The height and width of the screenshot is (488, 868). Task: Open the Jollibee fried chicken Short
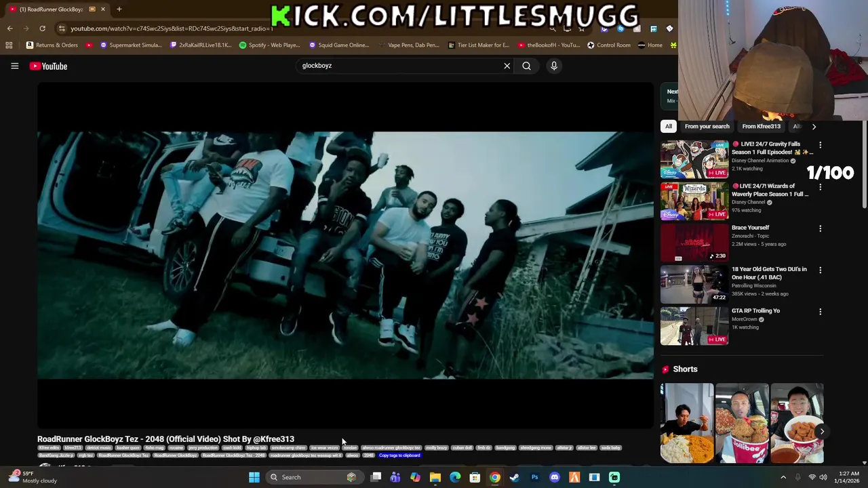pos(742,424)
